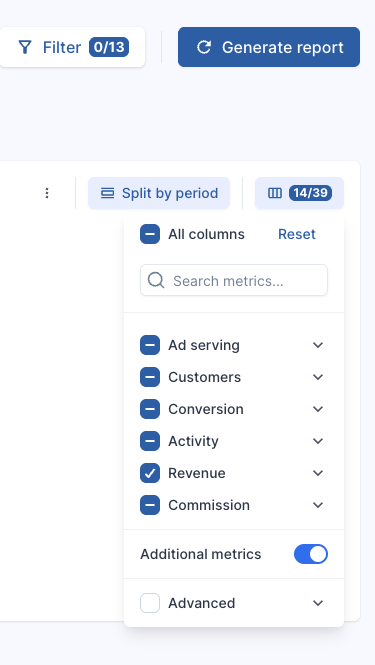This screenshot has width=375, height=665.
Task: Check the Advanced checkbox
Action: 150,603
